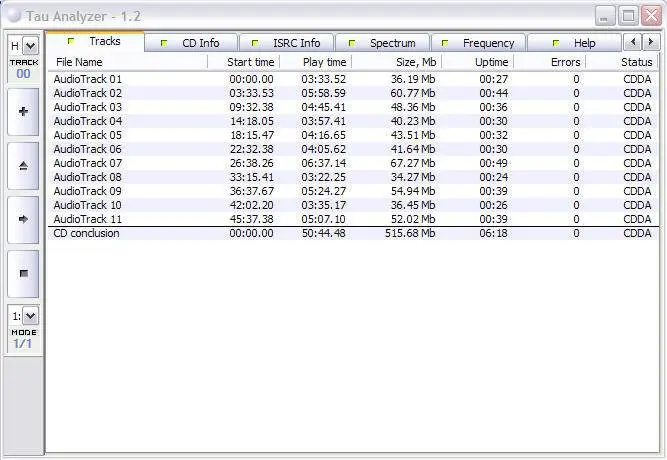
Task: Click the 06:18 total uptime value
Action: (493, 234)
